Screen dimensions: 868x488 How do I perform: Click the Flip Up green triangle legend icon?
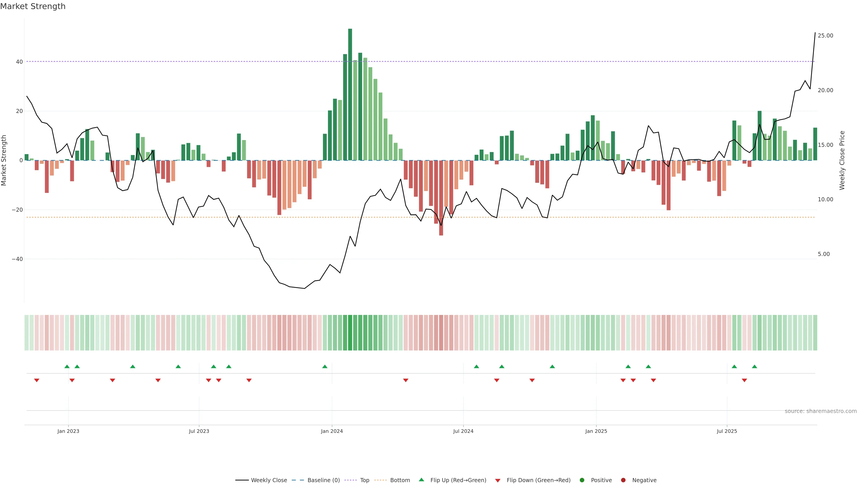point(421,480)
